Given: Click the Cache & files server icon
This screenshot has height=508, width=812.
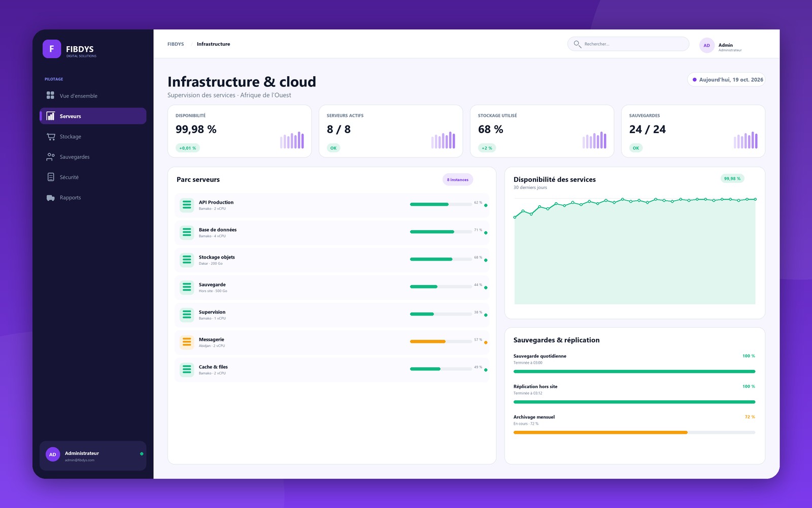Looking at the screenshot, I should point(187,369).
